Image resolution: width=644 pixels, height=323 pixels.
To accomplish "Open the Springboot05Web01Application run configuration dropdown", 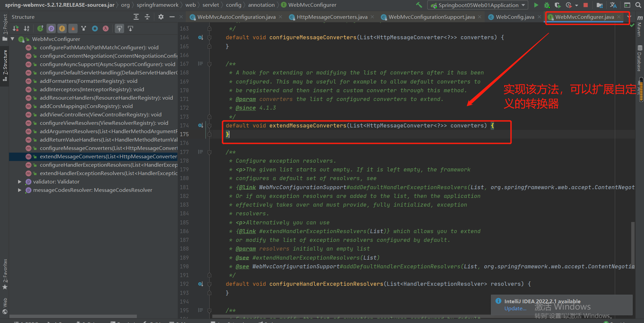I will [478, 5].
